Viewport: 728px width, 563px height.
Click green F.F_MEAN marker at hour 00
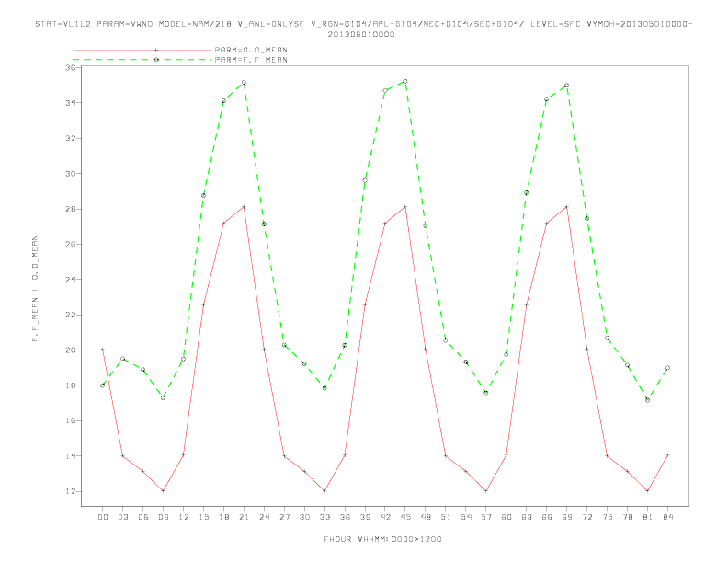(x=103, y=385)
